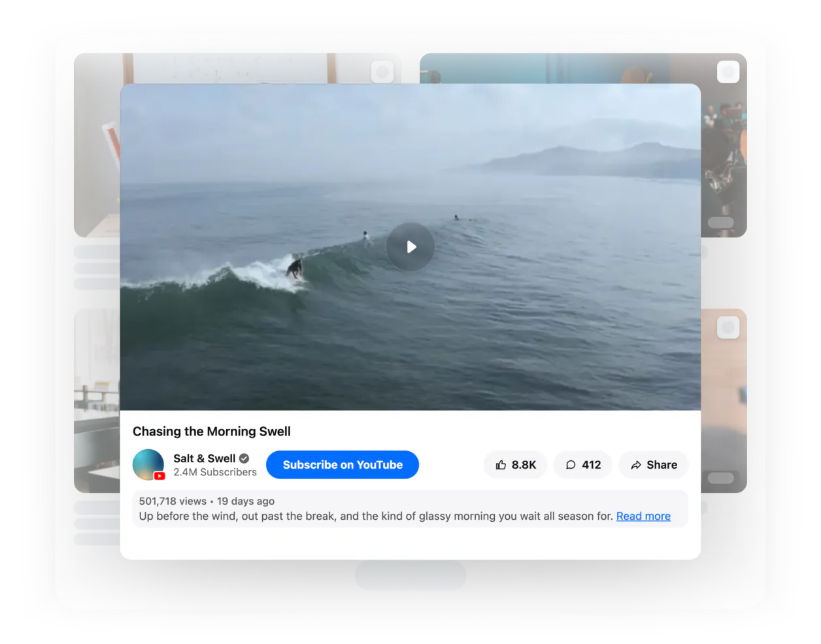Open the 412 comments
The width and height of the screenshot is (821, 644).
click(583, 465)
